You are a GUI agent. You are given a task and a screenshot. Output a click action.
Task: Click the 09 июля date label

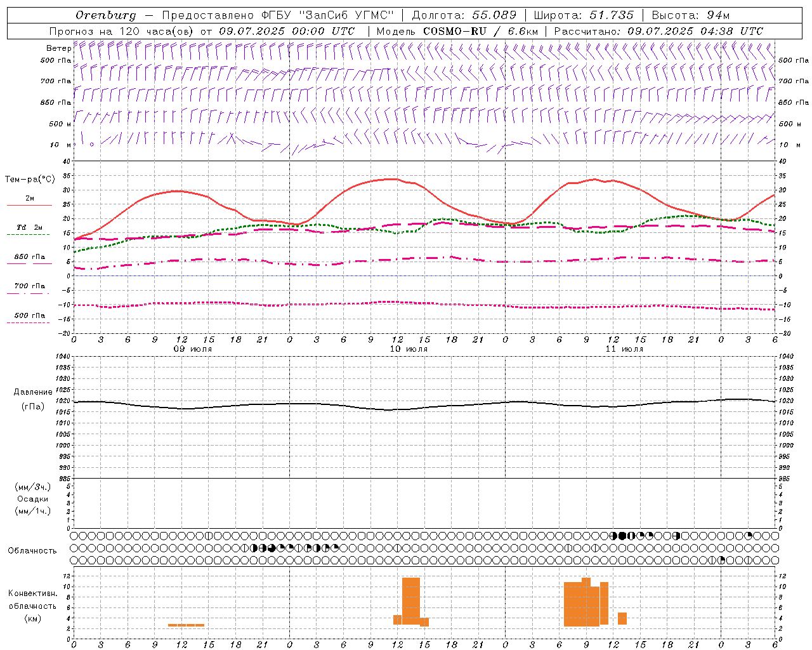(193, 349)
